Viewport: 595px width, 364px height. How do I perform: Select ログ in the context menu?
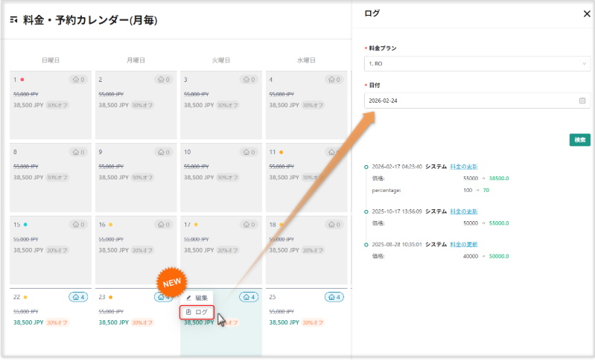[x=197, y=312]
